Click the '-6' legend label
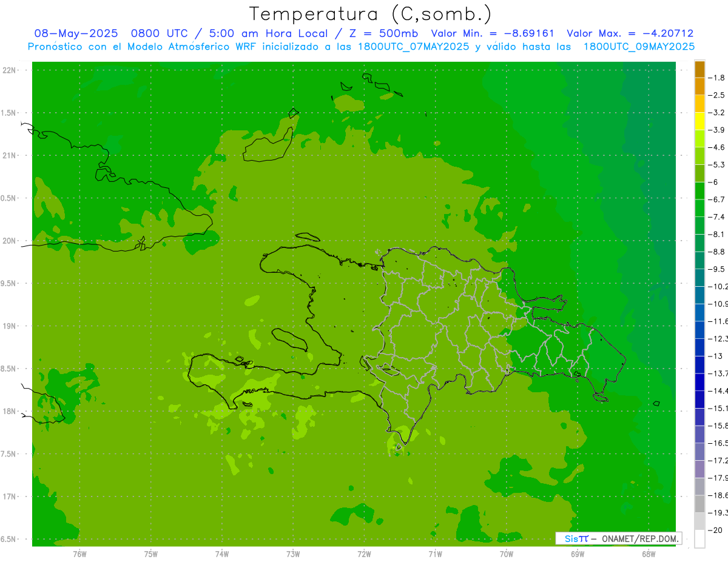Image resolution: width=728 pixels, height=562 pixels. pos(714,182)
